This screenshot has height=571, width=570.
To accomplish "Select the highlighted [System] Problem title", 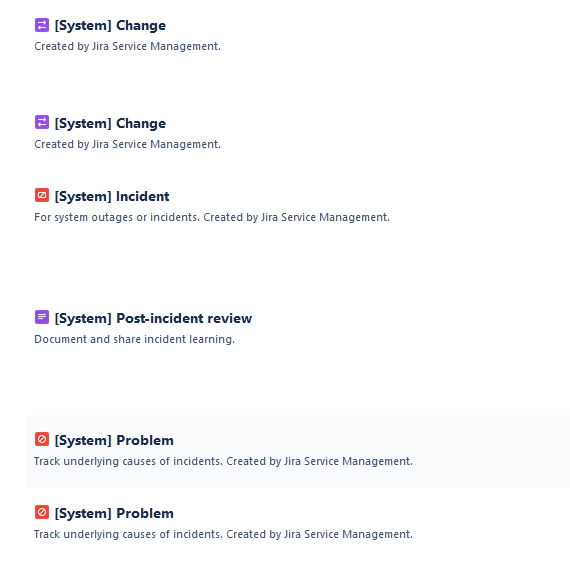I will point(114,440).
